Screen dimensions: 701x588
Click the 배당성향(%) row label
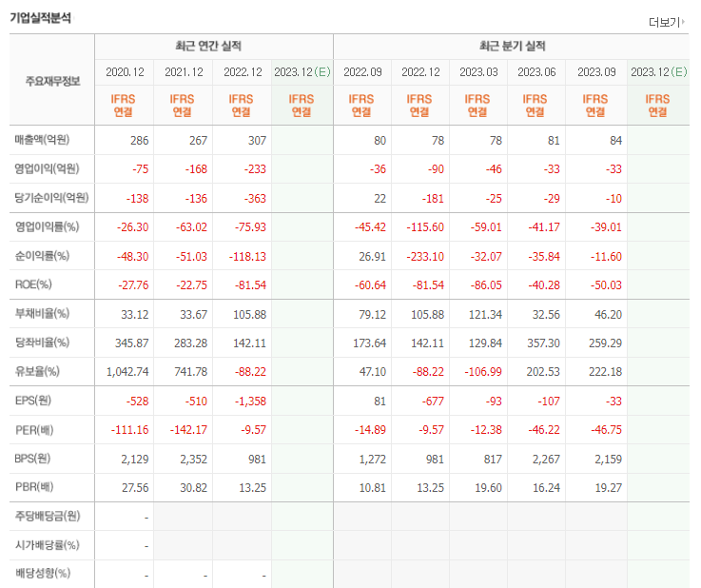[x=43, y=573]
